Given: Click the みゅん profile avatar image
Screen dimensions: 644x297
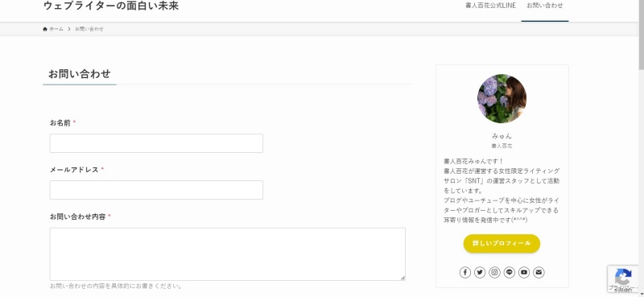Looking at the screenshot, I should (x=502, y=98).
